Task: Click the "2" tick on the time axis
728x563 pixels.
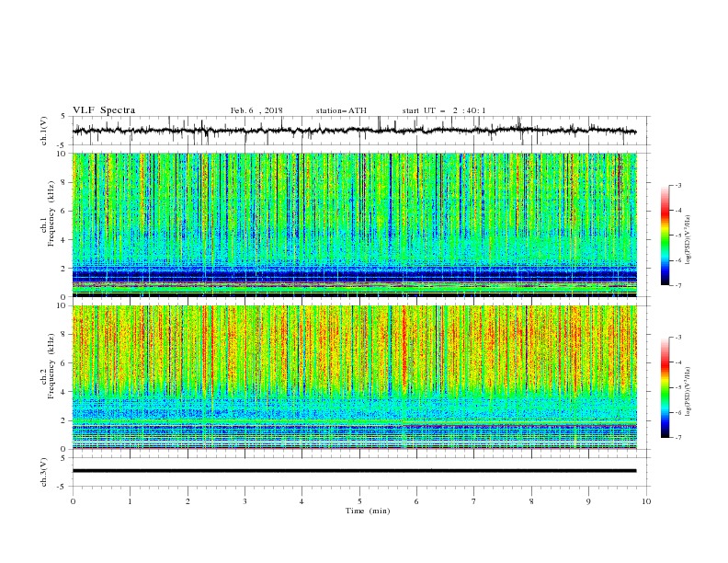Action: pos(188,501)
